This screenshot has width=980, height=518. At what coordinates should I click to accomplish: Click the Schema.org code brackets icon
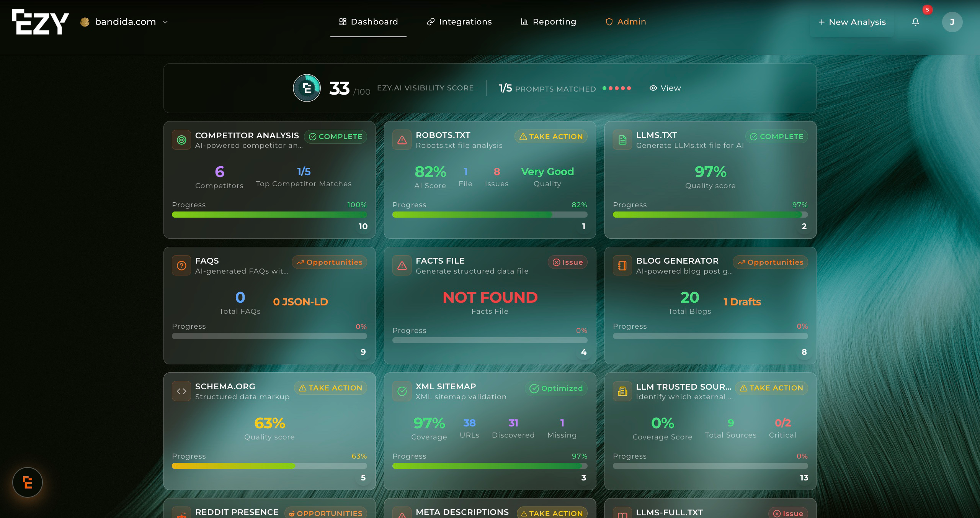[x=181, y=391]
